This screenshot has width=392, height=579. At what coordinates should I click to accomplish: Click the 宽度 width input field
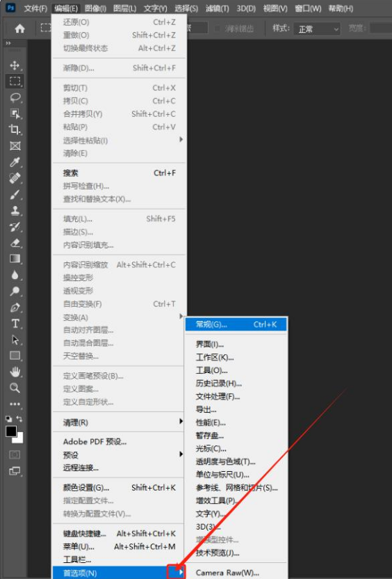coord(381,29)
